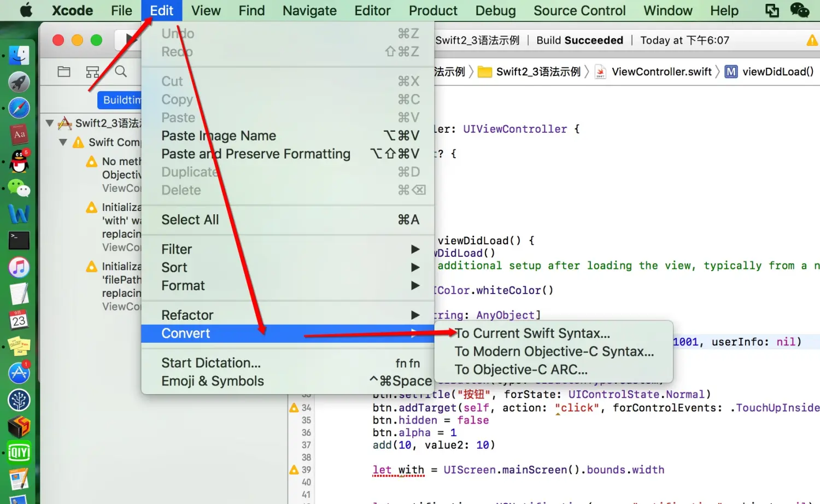Choose To Objective-C ARC...
The height and width of the screenshot is (504, 820).
click(553, 370)
